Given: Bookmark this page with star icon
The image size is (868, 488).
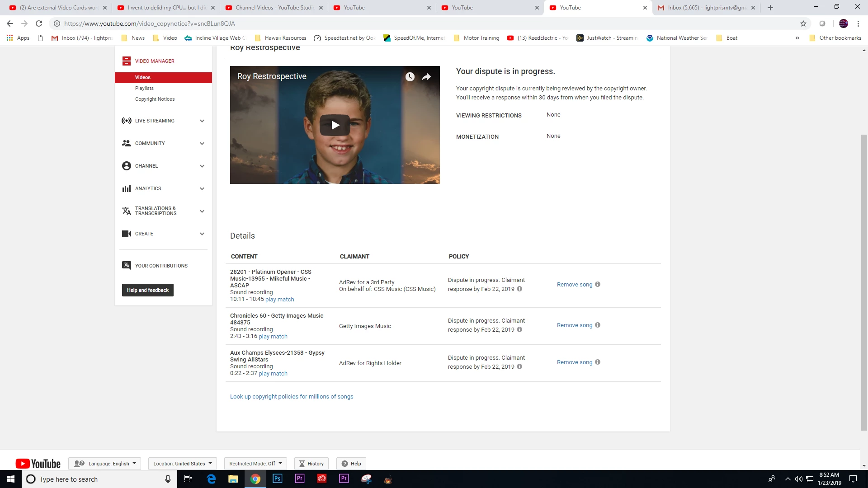Looking at the screenshot, I should 803,23.
